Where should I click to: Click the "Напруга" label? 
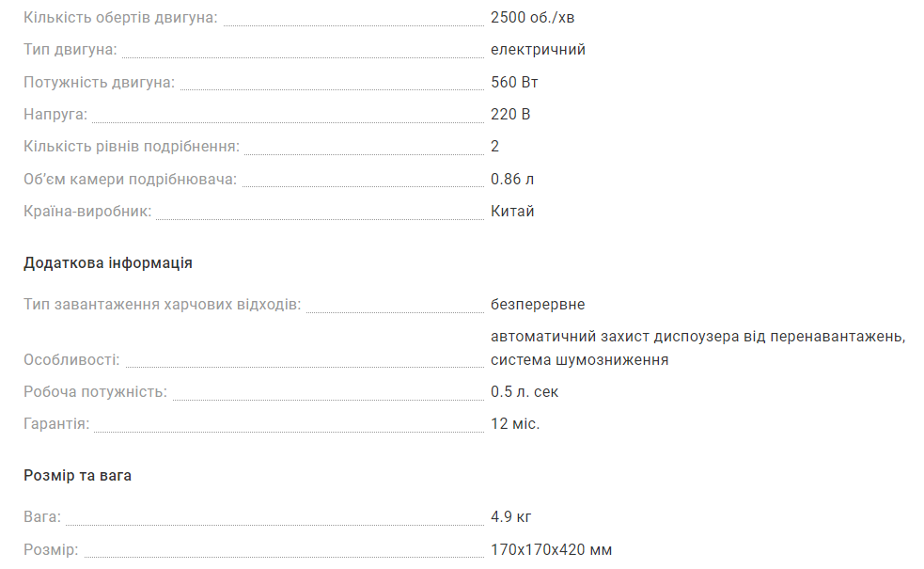coord(55,115)
